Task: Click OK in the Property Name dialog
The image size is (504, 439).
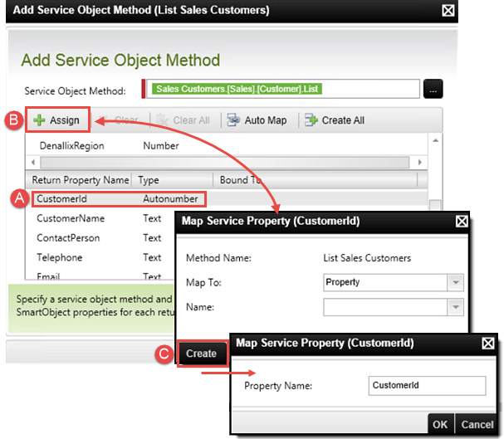Action: [440, 424]
